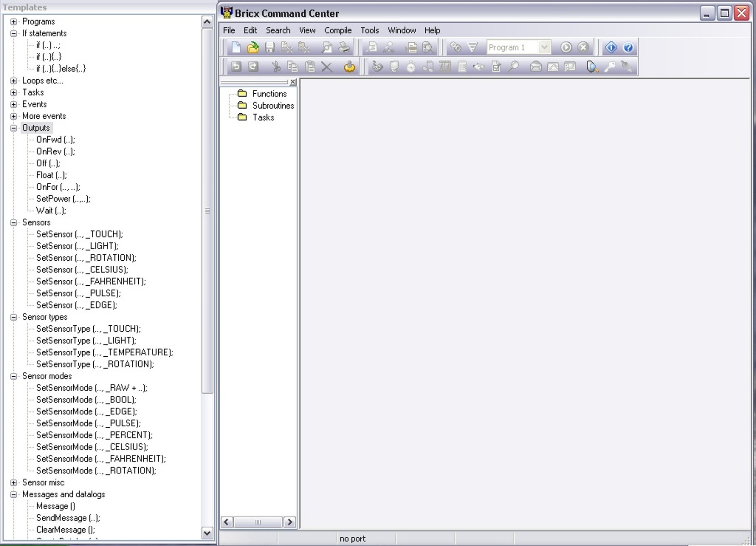Open an existing file

click(252, 47)
